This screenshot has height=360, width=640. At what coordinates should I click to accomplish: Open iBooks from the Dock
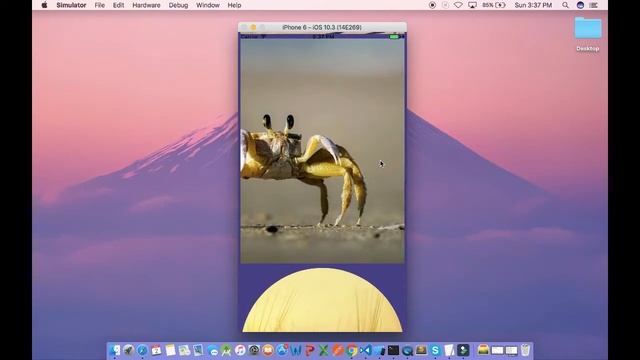[268, 350]
